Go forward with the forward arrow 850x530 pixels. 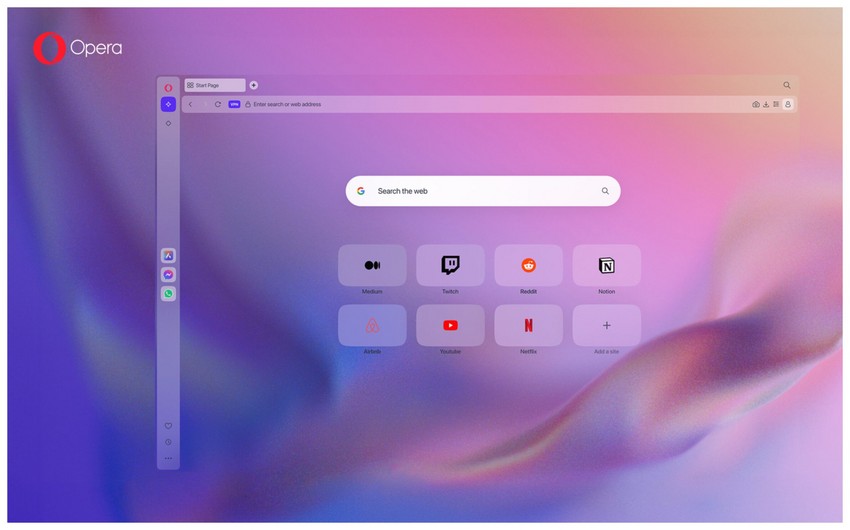204,104
